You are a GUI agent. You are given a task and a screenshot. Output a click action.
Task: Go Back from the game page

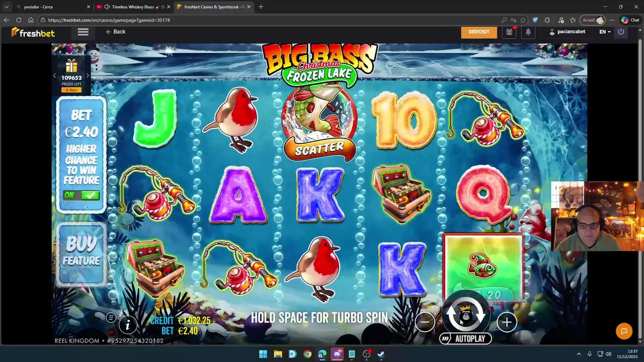coord(116,32)
